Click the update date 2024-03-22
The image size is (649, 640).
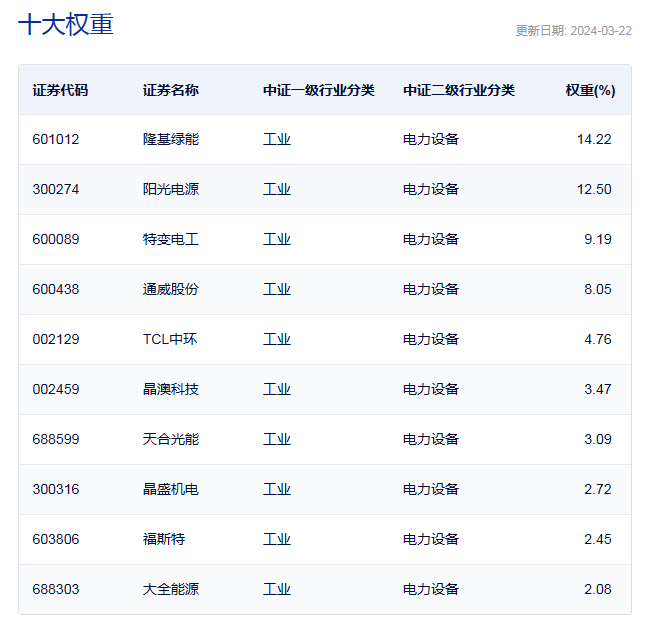point(601,31)
